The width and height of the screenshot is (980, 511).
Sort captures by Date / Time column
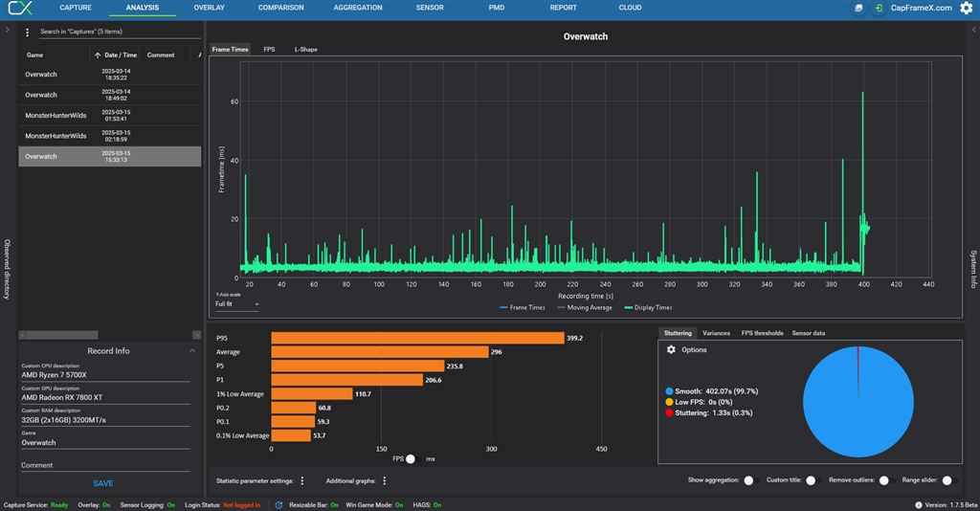point(116,55)
